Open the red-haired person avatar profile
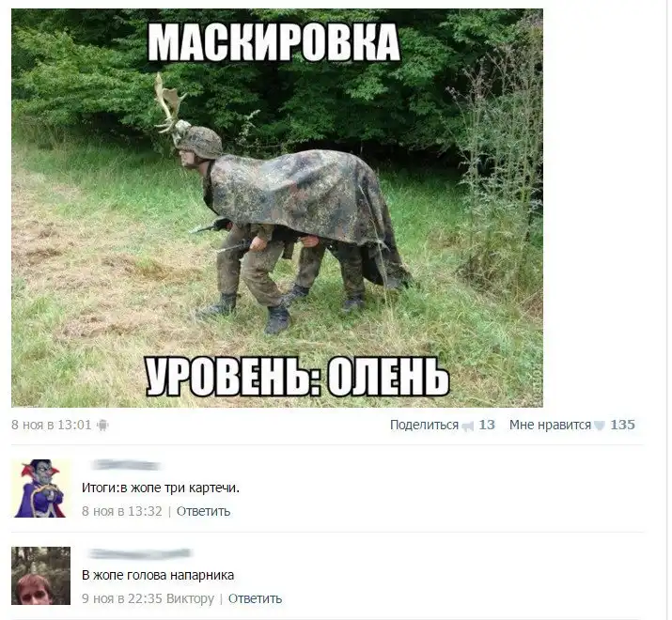672x620 pixels. point(41,576)
